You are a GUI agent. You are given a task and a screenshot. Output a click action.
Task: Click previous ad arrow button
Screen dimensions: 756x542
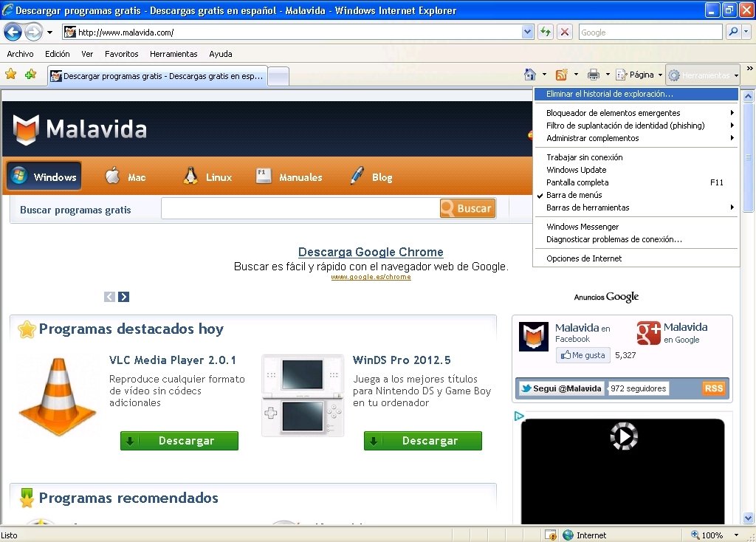point(109,297)
